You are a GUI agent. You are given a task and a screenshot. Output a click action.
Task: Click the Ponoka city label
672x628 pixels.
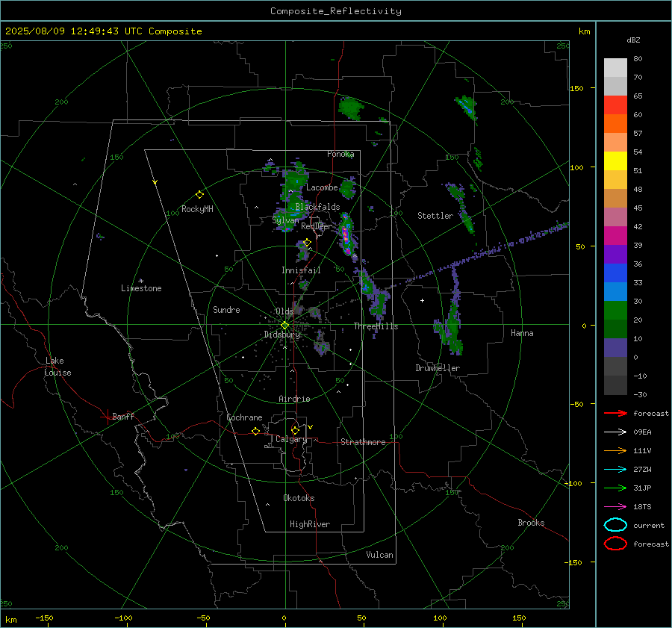pos(340,154)
